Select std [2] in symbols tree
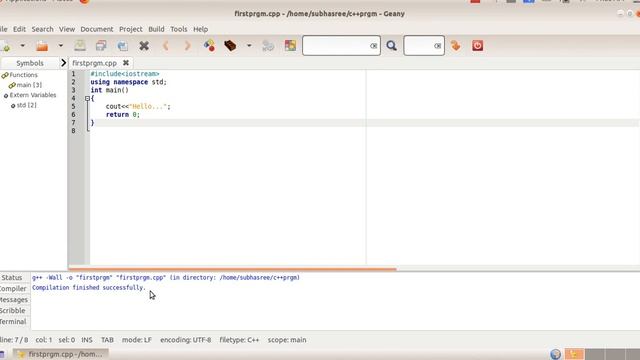 tap(27, 105)
